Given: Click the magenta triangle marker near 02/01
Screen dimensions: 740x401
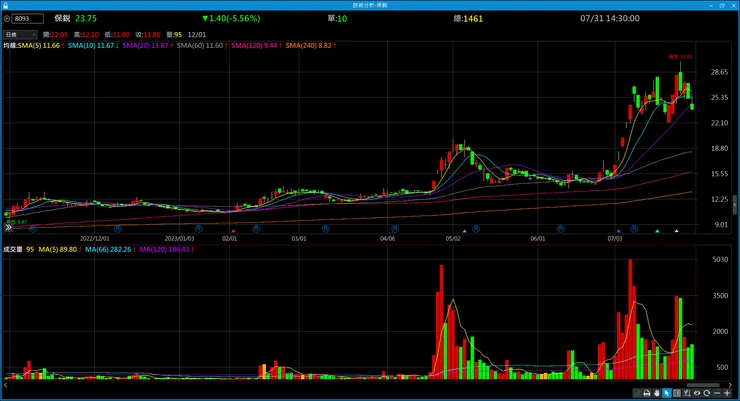Looking at the screenshot, I should pyautogui.click(x=233, y=231).
